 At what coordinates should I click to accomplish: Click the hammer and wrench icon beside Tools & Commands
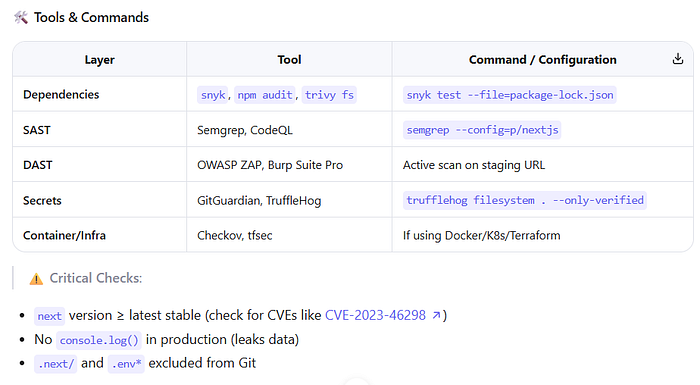click(x=21, y=17)
